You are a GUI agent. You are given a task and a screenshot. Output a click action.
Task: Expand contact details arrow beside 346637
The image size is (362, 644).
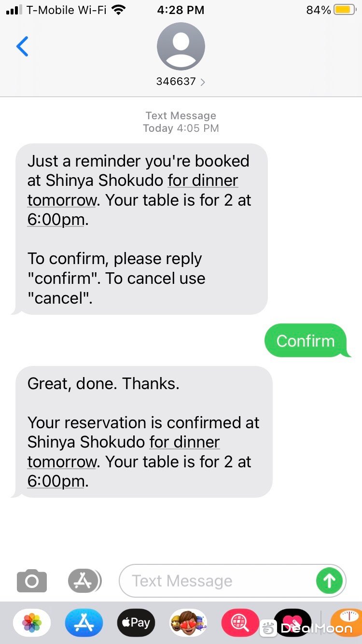[202, 82]
